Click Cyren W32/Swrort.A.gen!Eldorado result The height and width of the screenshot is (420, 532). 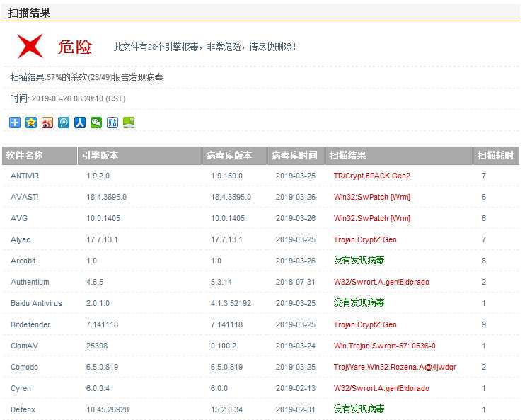coord(381,388)
